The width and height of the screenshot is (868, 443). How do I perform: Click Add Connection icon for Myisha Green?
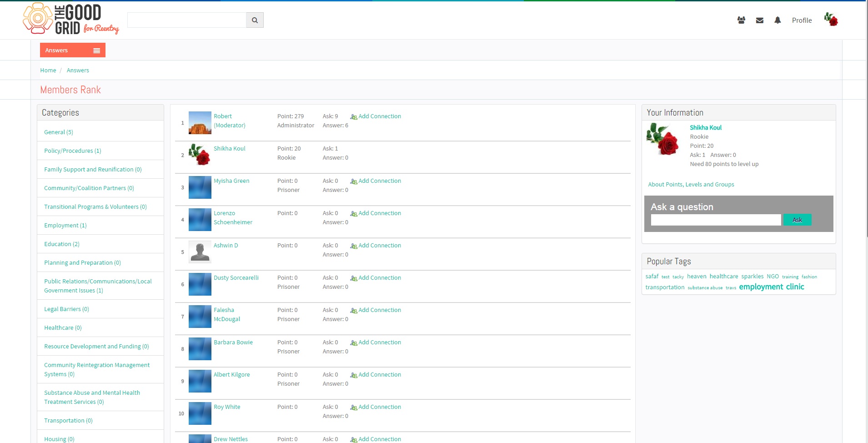(353, 181)
